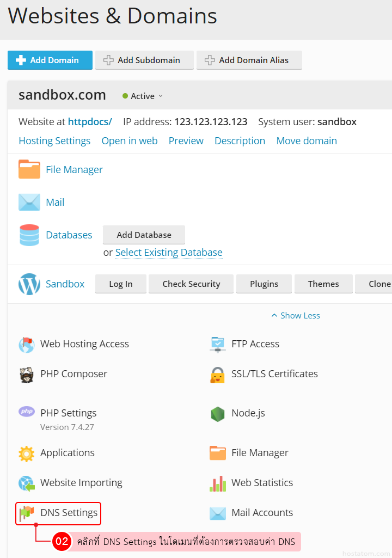The width and height of the screenshot is (392, 558).
Task: Open the PHP Settings link
Action: click(x=69, y=413)
